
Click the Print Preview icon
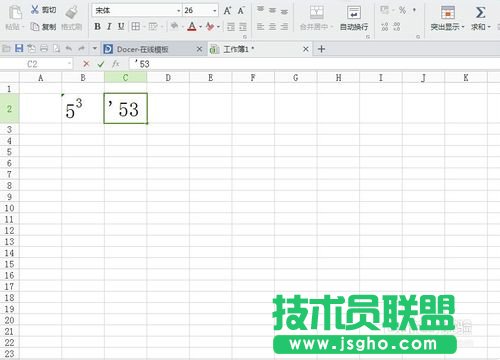(x=57, y=49)
